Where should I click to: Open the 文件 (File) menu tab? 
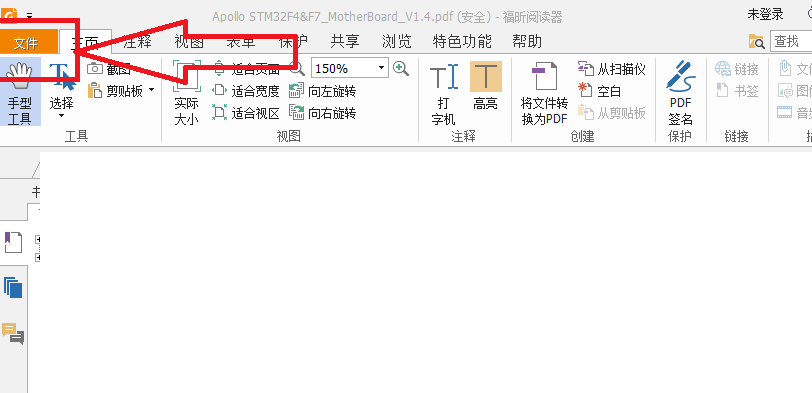click(x=26, y=42)
